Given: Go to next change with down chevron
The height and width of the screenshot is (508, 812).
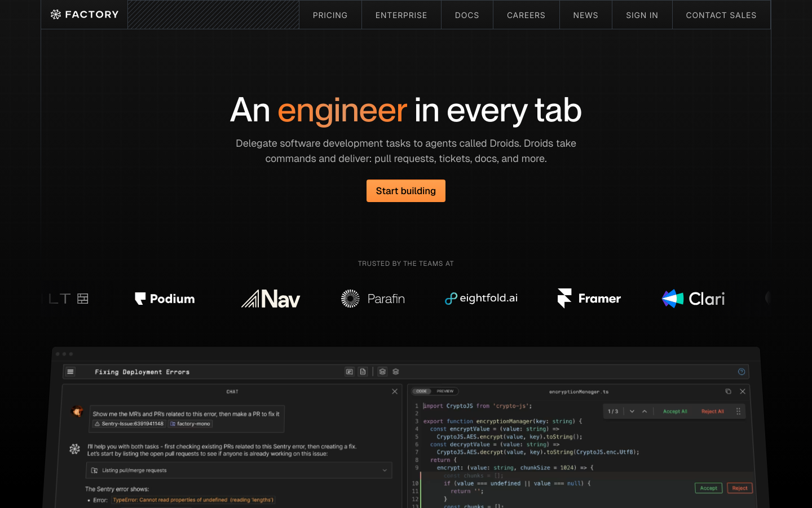Looking at the screenshot, I should pos(632,411).
